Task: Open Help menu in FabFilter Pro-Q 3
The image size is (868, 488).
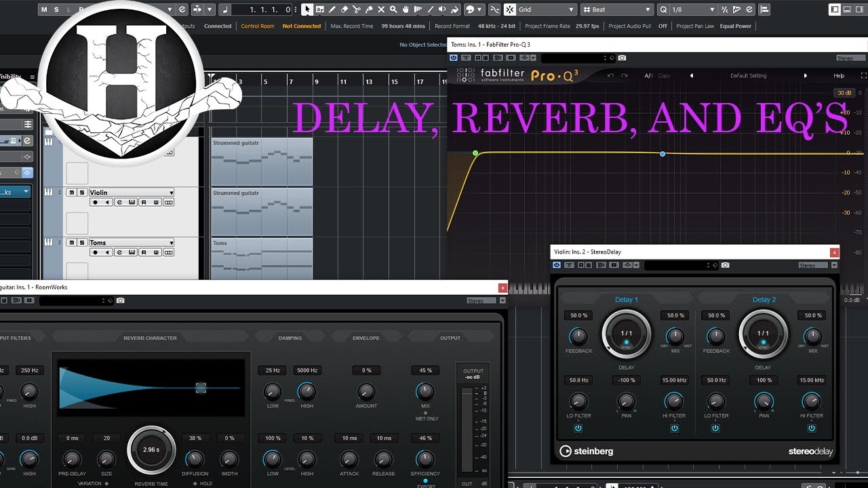Action: click(x=839, y=76)
